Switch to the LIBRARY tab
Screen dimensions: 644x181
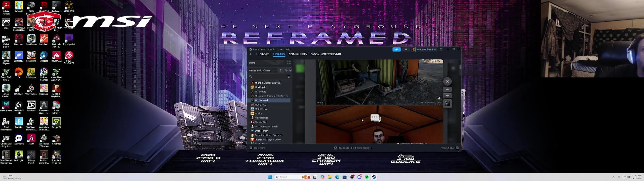pos(279,54)
